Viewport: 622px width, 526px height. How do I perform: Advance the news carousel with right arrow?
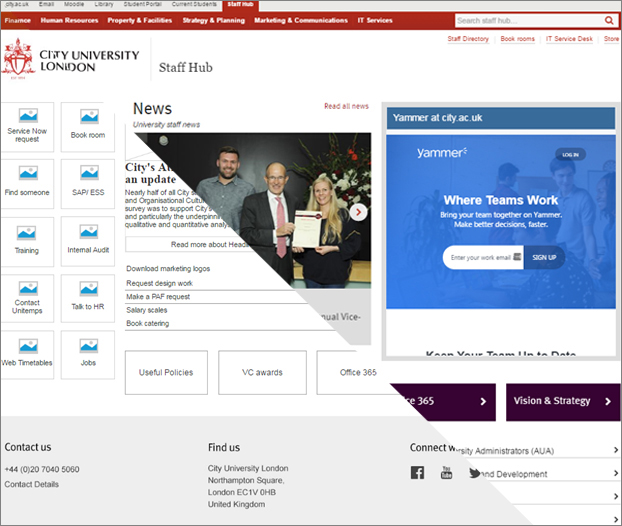click(358, 212)
